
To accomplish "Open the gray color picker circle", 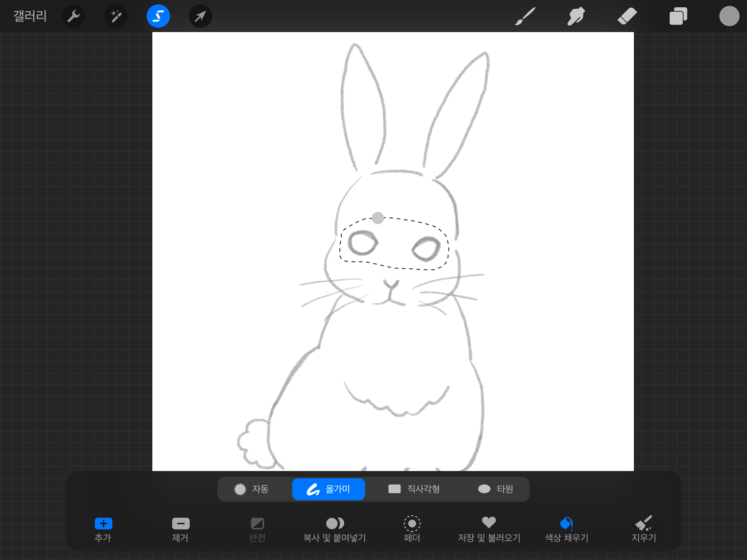I will (729, 16).
